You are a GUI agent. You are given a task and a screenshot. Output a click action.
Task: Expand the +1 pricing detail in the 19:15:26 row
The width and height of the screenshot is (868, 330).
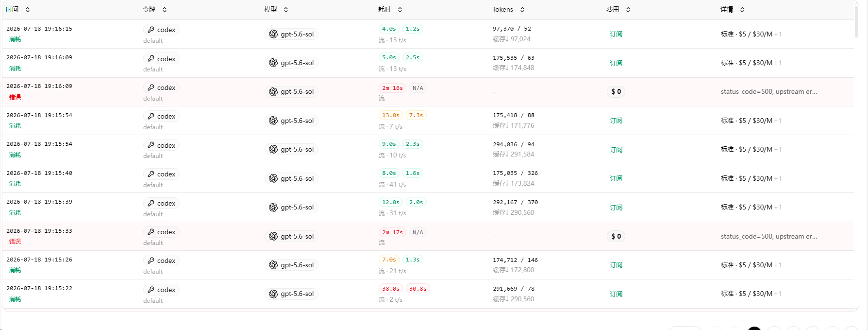[x=778, y=265]
